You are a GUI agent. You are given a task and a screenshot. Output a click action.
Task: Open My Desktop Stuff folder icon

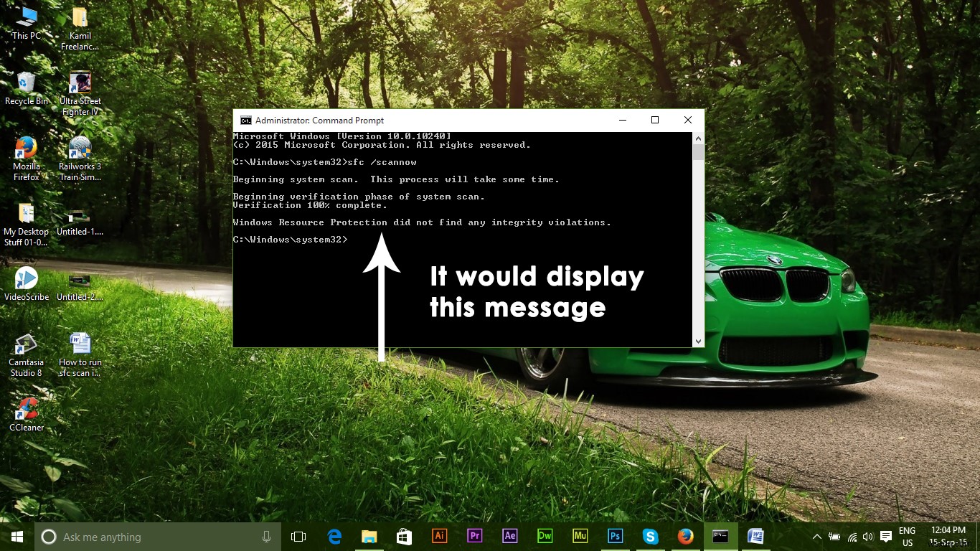tap(27, 225)
